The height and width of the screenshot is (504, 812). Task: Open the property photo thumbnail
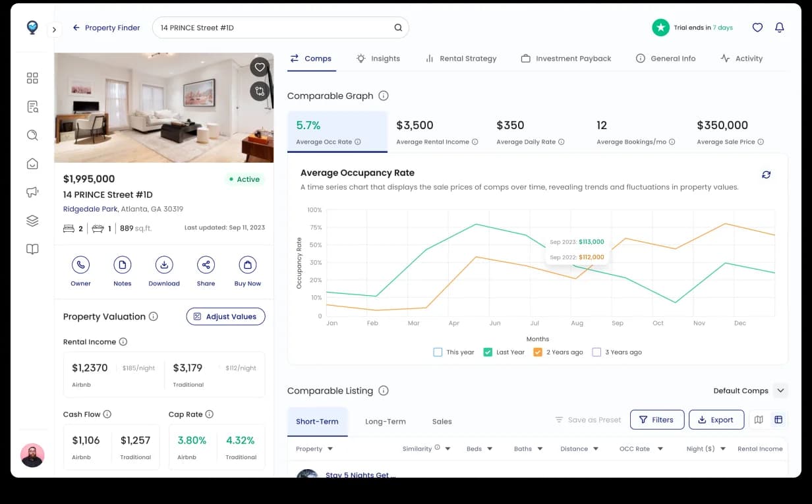(x=164, y=107)
